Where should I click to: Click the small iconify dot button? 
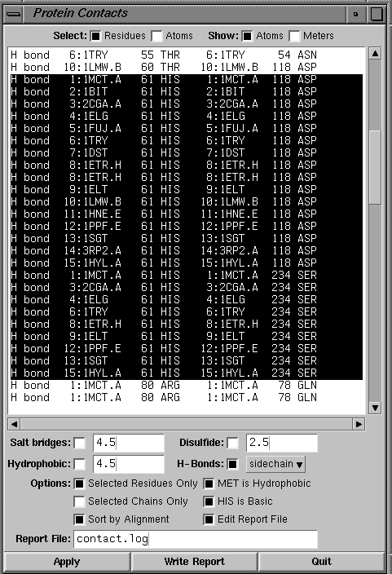356,15
